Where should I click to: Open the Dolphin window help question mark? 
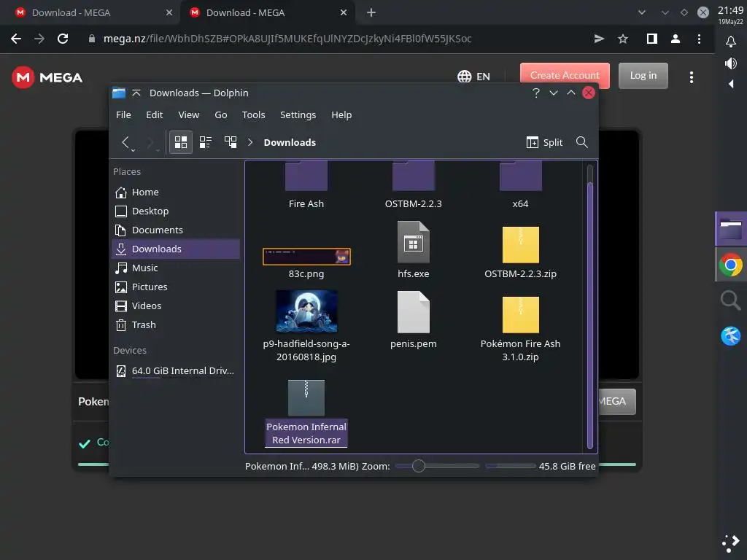point(536,93)
